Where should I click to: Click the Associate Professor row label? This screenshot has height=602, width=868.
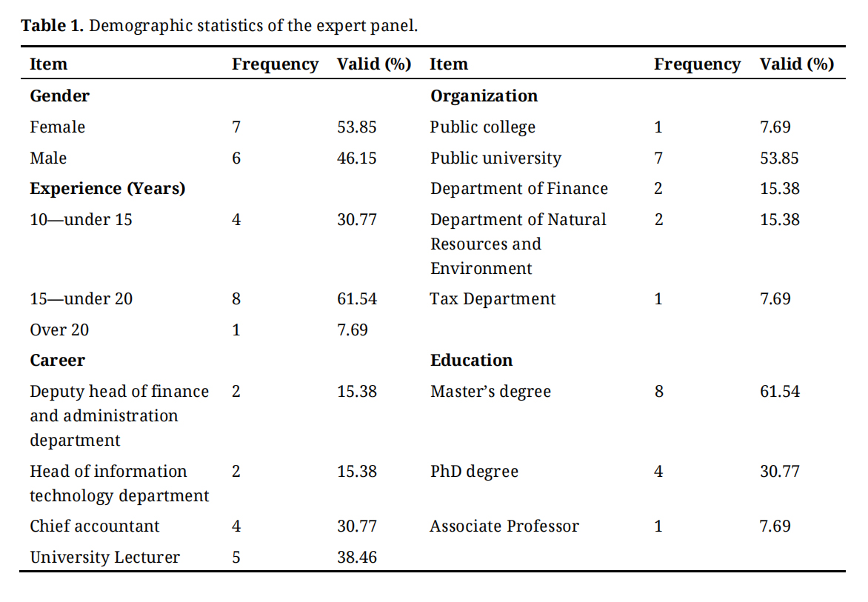click(504, 526)
